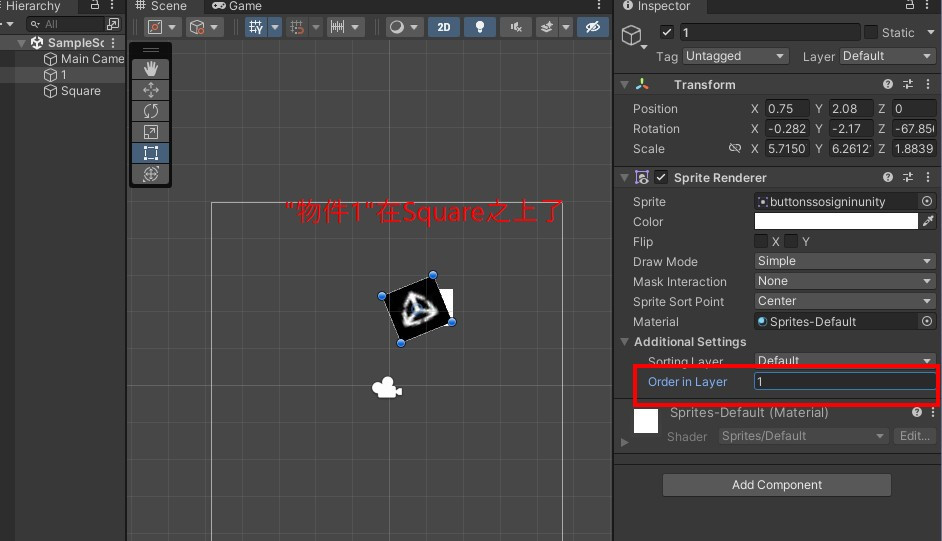
Task: Open Sprite Renderer help icon
Action: (x=887, y=177)
